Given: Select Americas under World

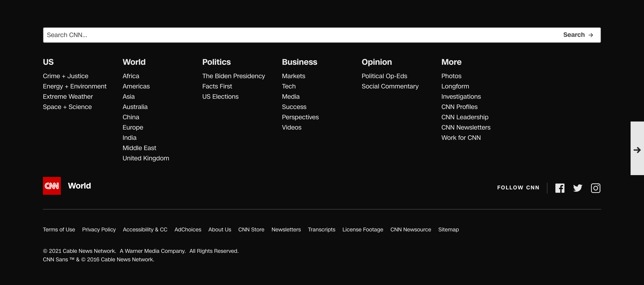Looking at the screenshot, I should click(x=136, y=86).
